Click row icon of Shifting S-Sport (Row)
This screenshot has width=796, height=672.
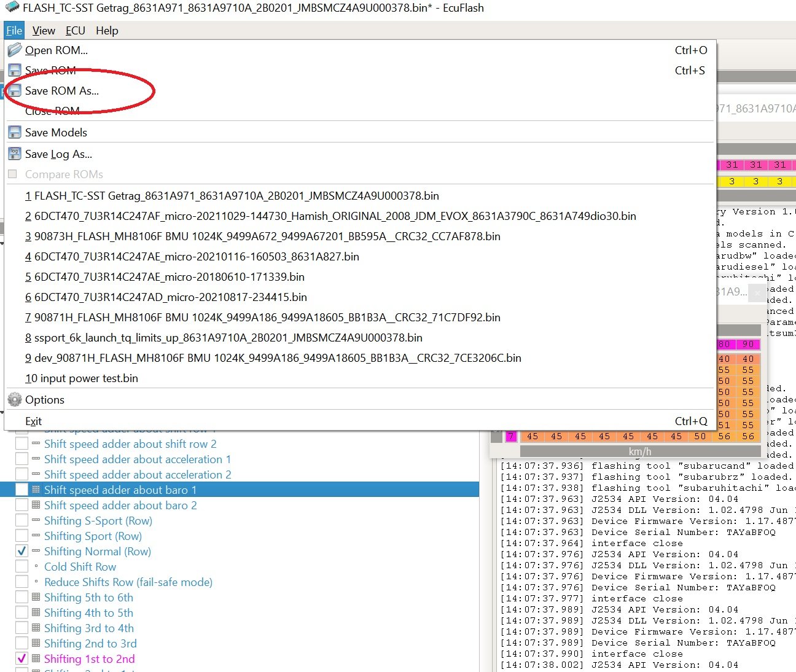(36, 520)
